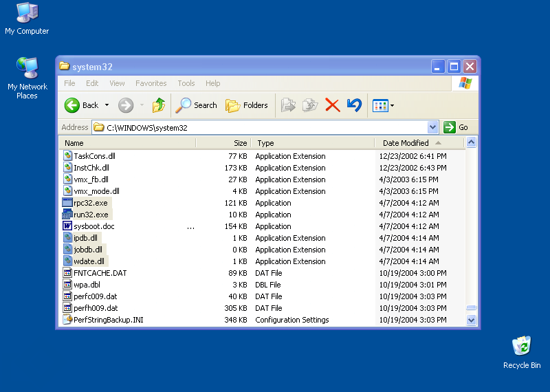Open the Edit menu

tap(92, 83)
